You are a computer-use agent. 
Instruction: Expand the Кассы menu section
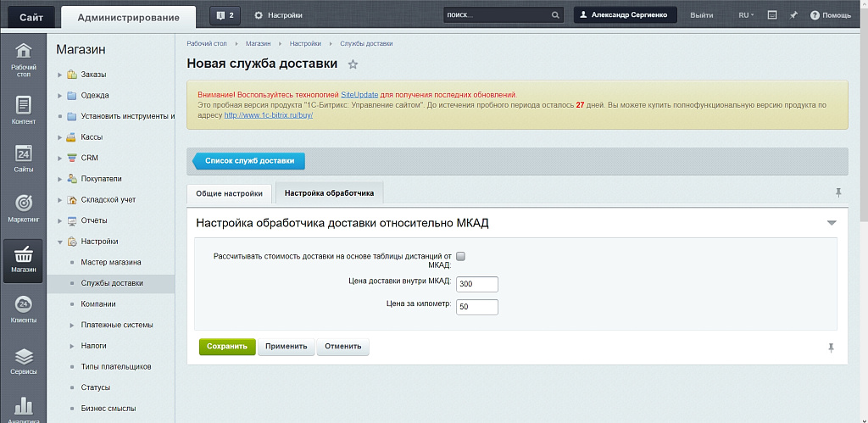[x=60, y=137]
